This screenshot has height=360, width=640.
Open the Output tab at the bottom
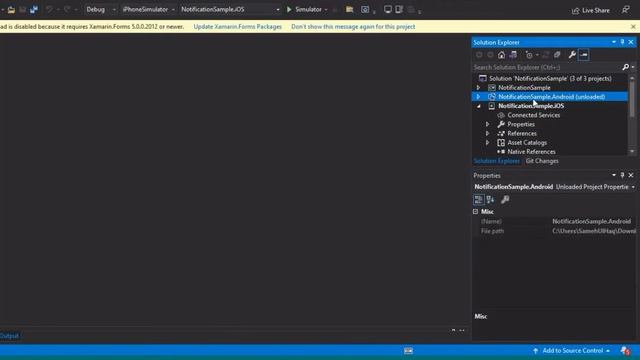coord(9,336)
